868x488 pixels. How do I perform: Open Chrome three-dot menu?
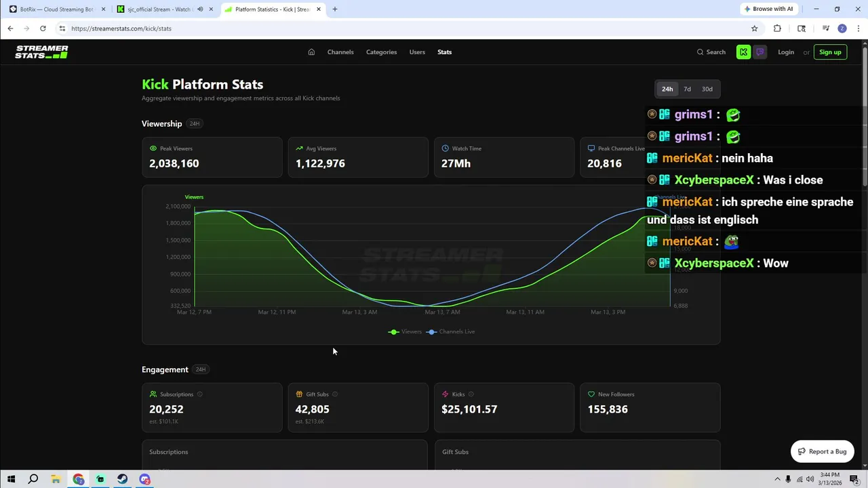(x=858, y=28)
